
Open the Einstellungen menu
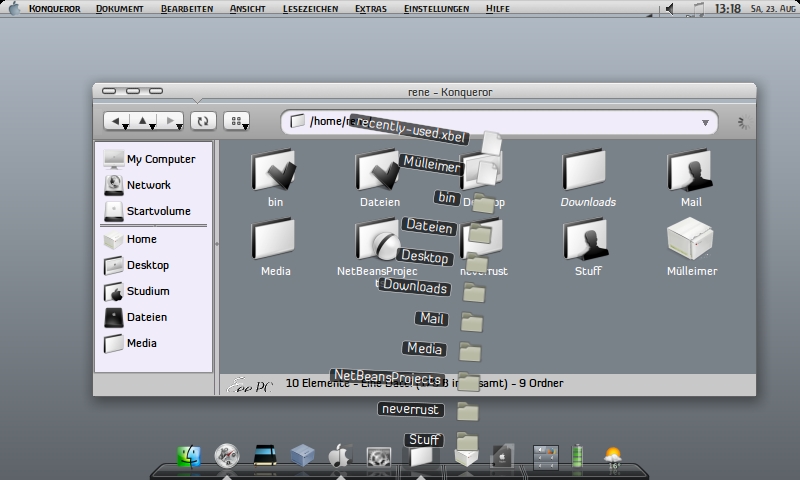point(436,9)
